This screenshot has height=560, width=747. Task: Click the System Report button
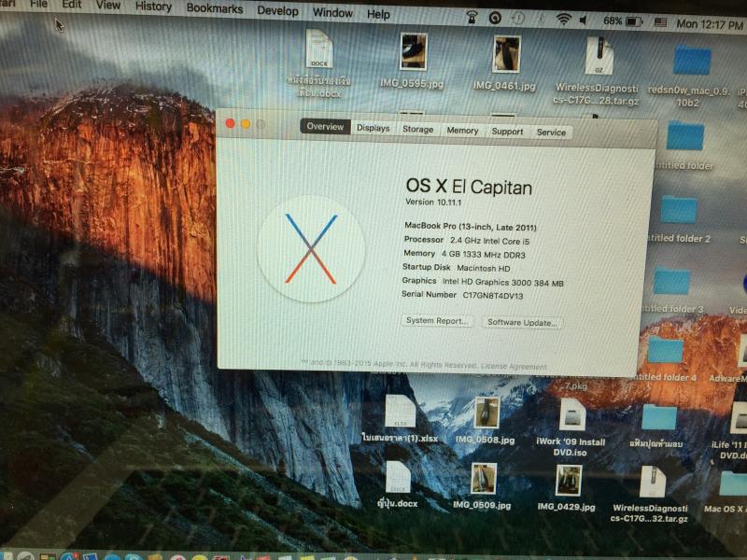coord(437,321)
